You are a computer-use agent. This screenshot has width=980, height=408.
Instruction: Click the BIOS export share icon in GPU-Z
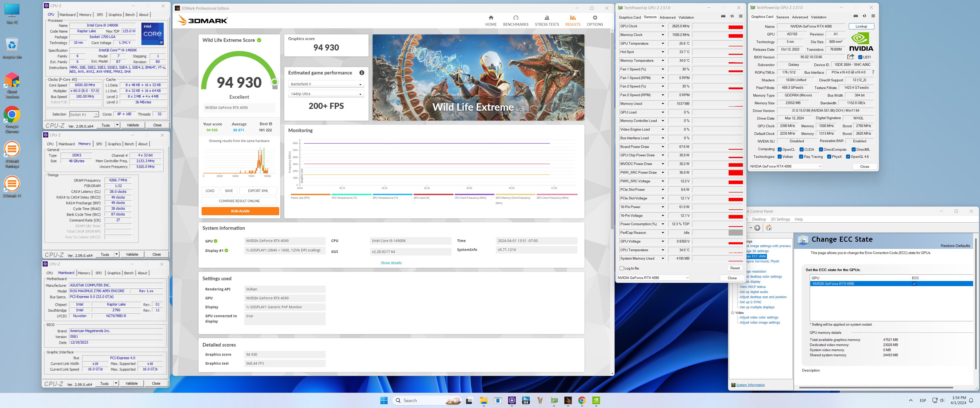(851, 57)
